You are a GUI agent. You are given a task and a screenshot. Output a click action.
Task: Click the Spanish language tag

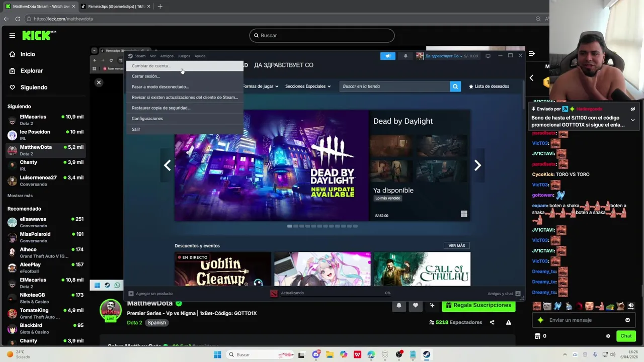click(156, 323)
